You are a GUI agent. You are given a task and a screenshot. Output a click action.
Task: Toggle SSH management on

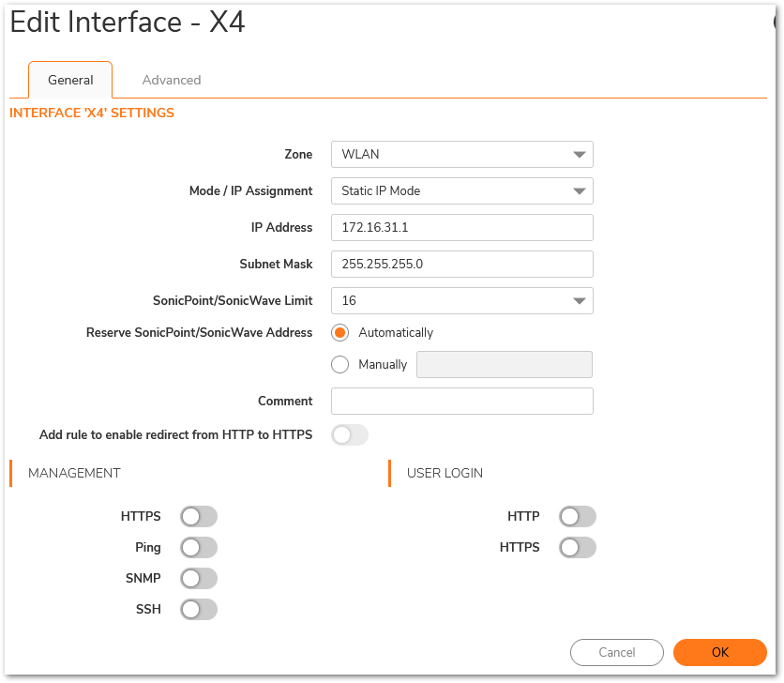199,610
